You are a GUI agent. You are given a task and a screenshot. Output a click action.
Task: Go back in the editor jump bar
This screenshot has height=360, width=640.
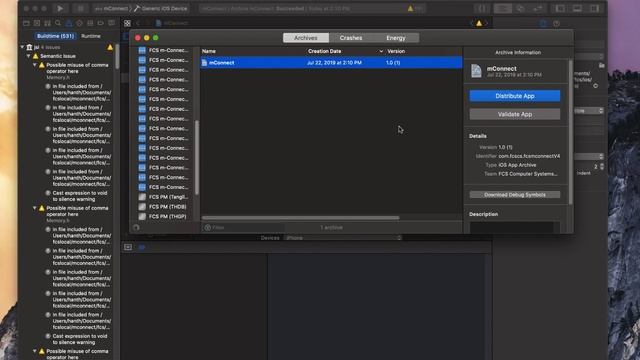coord(138,23)
